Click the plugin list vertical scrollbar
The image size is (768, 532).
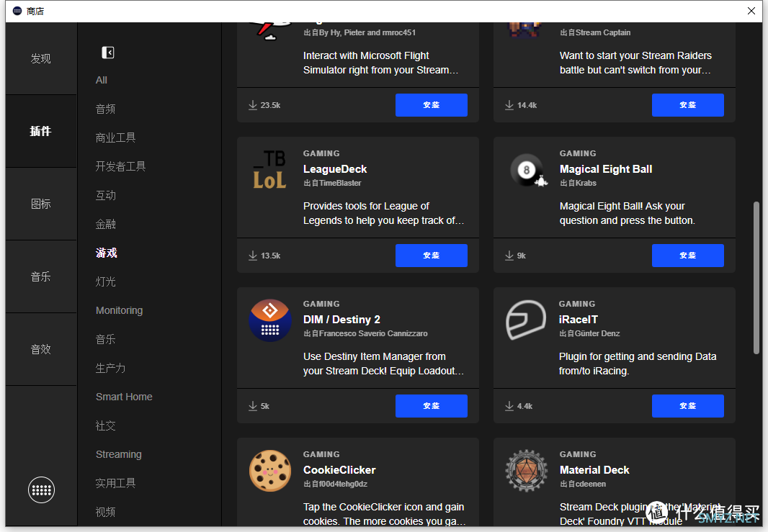(x=756, y=277)
